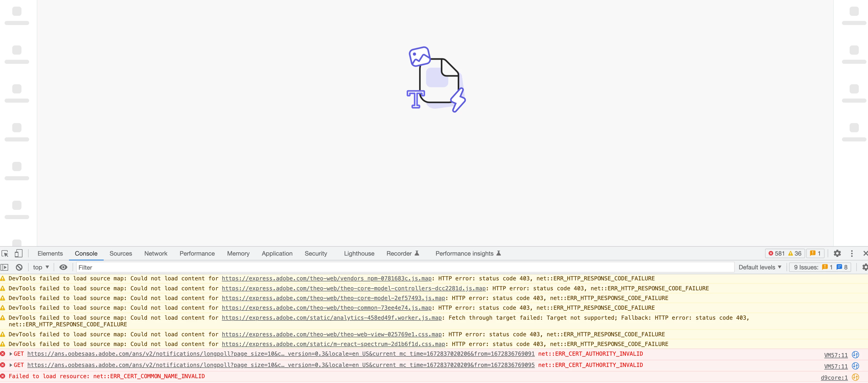The image size is (868, 383).
Task: Switch to the Lighthouse tab
Action: pyautogui.click(x=359, y=254)
